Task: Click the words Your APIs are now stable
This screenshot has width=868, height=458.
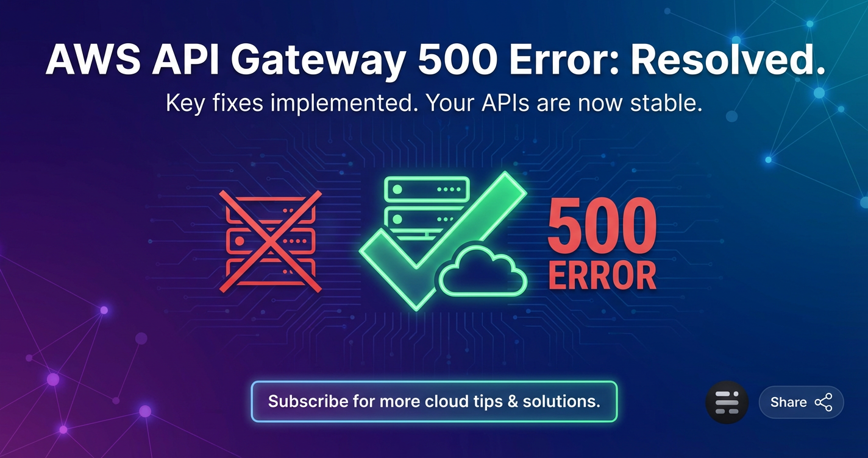Action: tap(564, 104)
